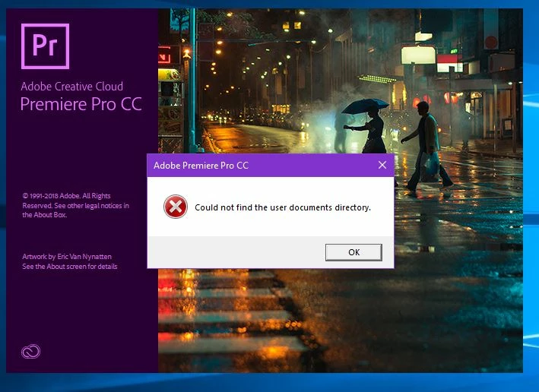Click OK in the error dialog
Image resolution: width=539 pixels, height=392 pixels.
(x=354, y=252)
